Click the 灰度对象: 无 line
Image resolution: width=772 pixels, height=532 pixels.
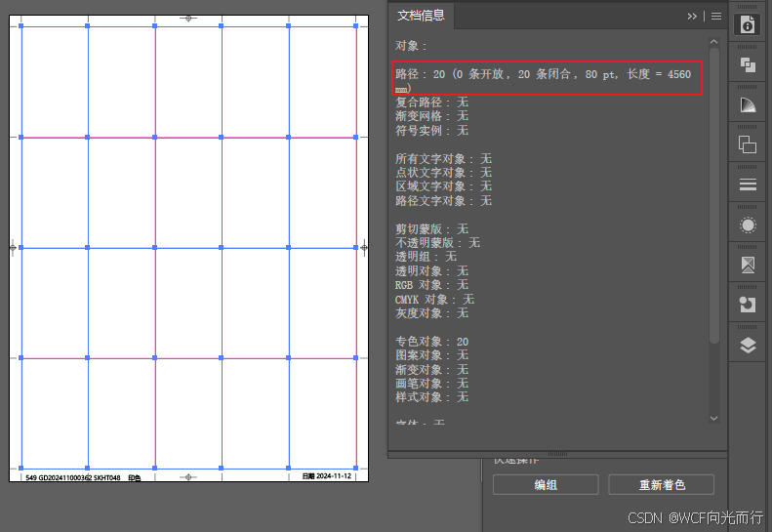[431, 312]
